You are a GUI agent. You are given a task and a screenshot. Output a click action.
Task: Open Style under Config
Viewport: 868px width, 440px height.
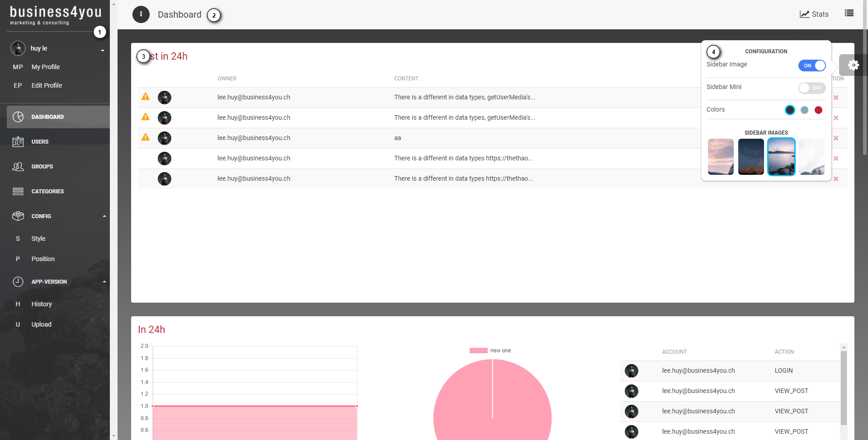38,239
